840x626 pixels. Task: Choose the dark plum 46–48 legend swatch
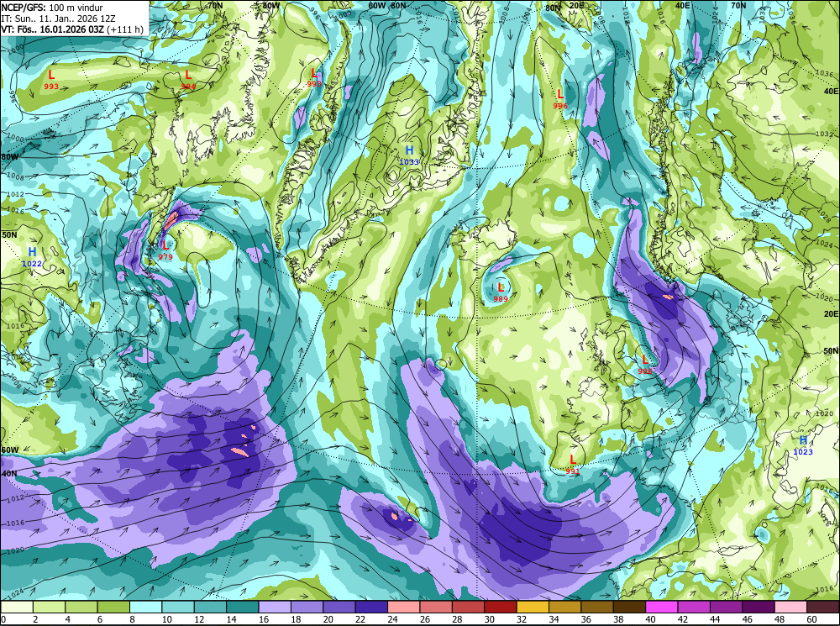(759, 607)
